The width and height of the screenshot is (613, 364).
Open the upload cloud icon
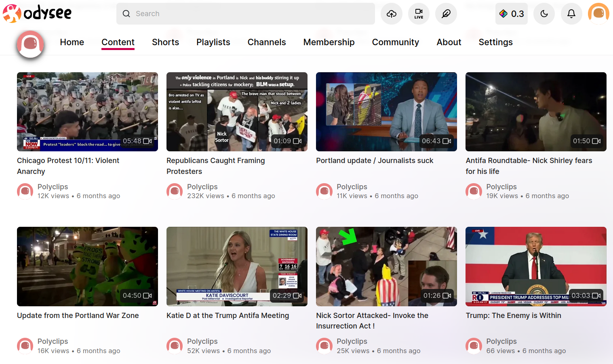coord(392,14)
